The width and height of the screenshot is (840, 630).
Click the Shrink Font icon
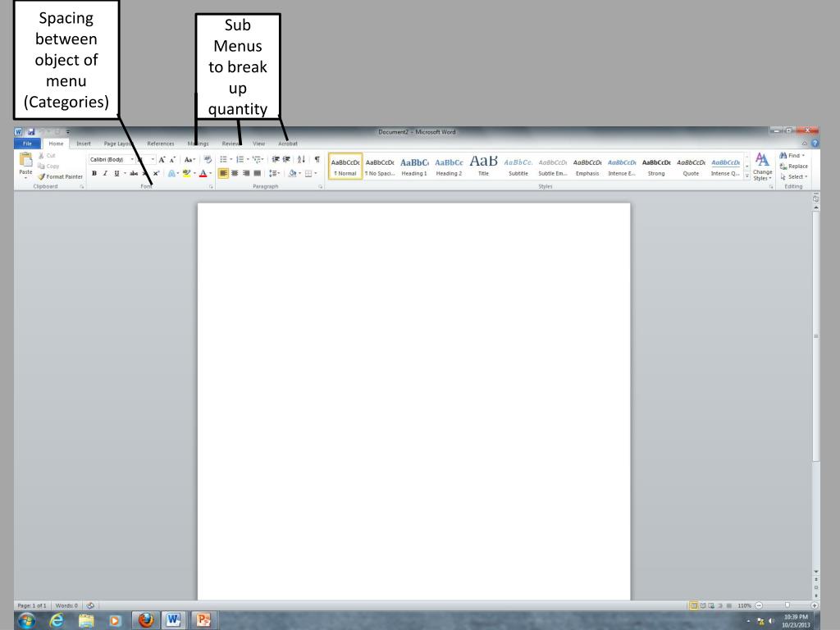click(x=172, y=160)
